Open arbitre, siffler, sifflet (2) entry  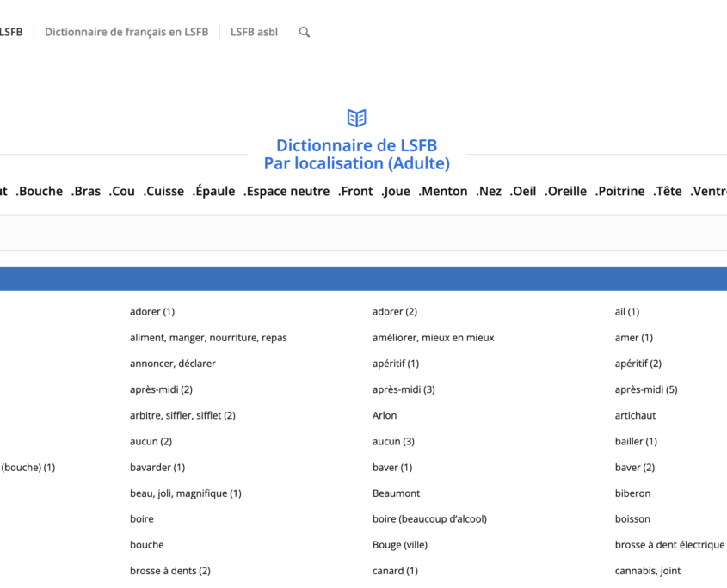coord(182,415)
